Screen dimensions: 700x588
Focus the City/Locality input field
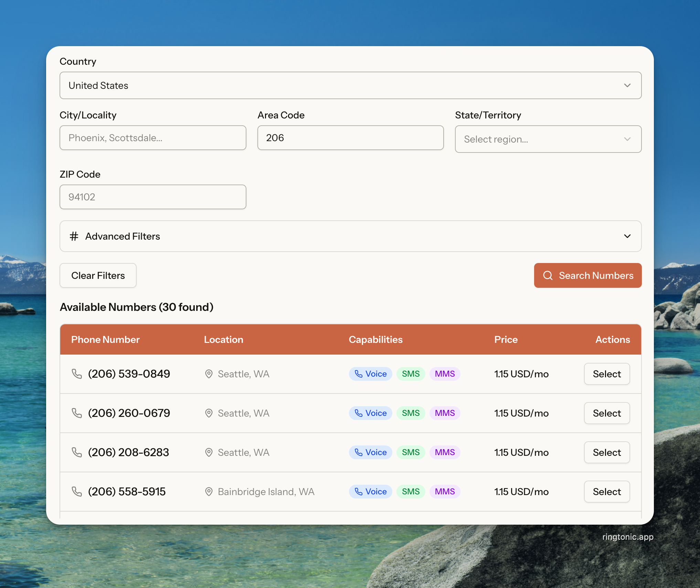pyautogui.click(x=153, y=138)
